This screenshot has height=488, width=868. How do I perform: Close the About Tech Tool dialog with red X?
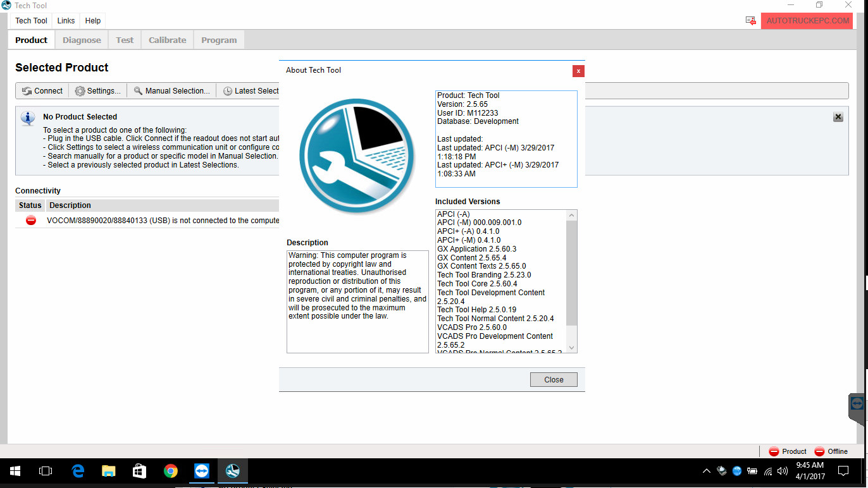(x=578, y=71)
